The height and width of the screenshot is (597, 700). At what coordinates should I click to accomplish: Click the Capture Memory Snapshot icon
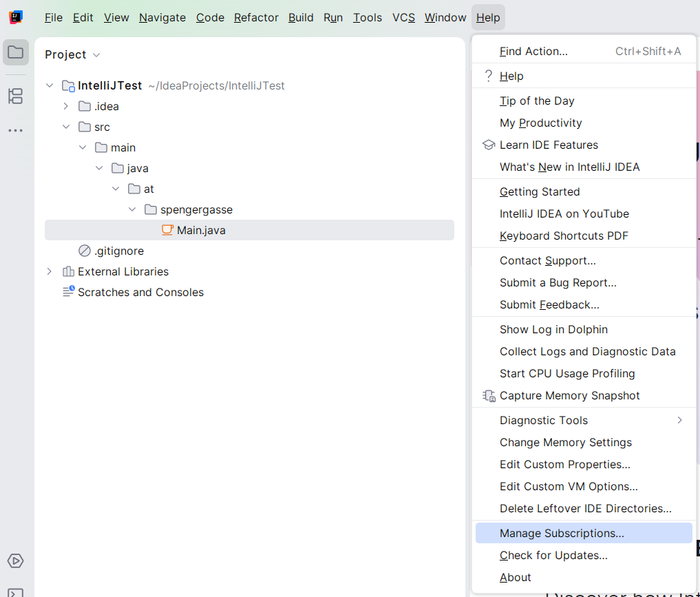pyautogui.click(x=489, y=396)
